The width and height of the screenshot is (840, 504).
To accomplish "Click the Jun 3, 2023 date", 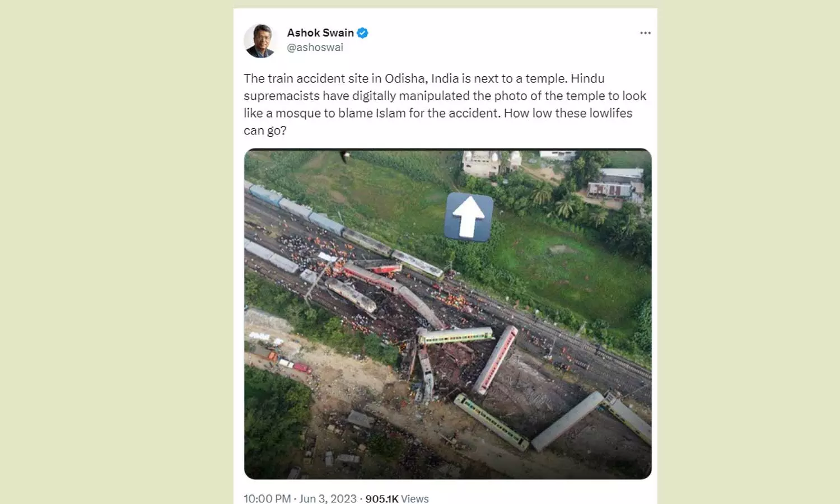I will pos(328,498).
